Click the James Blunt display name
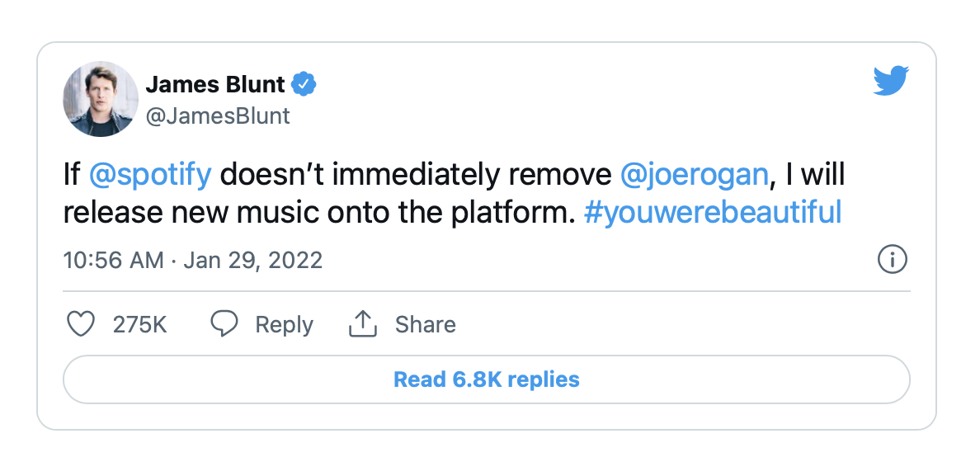The image size is (980, 457). coord(214,84)
